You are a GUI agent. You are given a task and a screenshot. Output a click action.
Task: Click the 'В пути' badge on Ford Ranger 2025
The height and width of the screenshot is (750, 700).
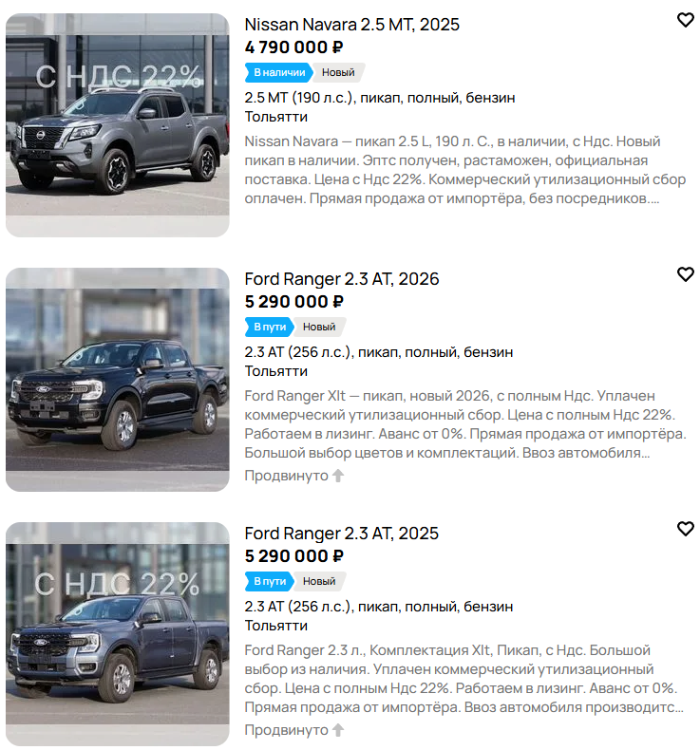(x=270, y=582)
